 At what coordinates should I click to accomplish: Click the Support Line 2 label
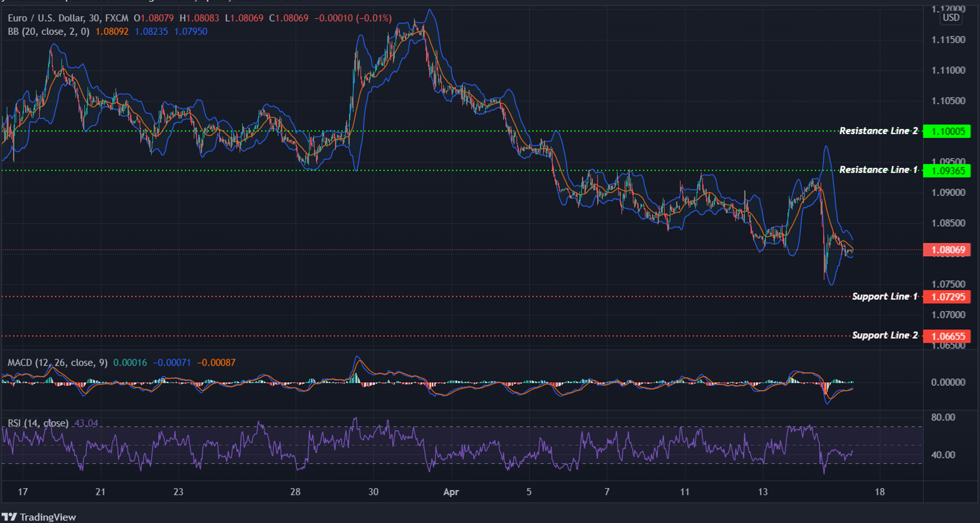pos(885,335)
